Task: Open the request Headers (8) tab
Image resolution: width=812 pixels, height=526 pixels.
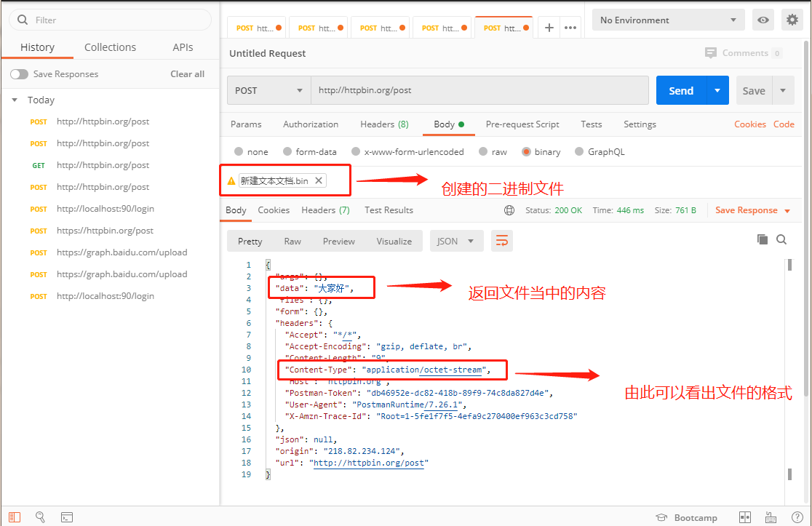Action: (x=384, y=124)
